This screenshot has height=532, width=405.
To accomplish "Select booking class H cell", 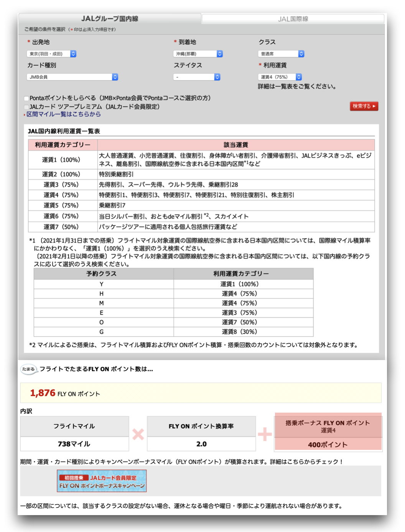I will click(x=104, y=294).
